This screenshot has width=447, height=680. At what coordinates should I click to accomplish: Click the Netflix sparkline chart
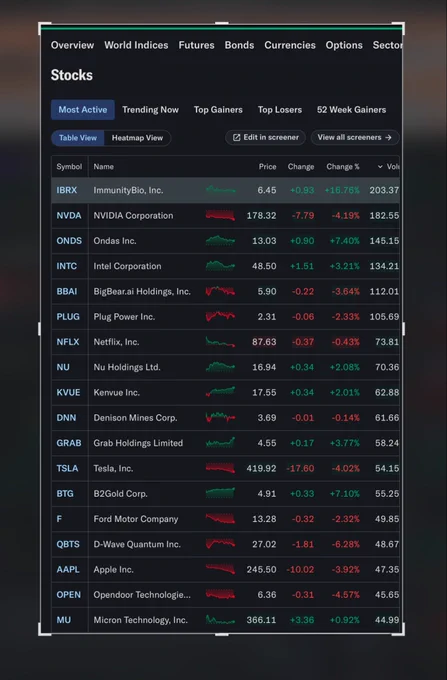click(220, 342)
